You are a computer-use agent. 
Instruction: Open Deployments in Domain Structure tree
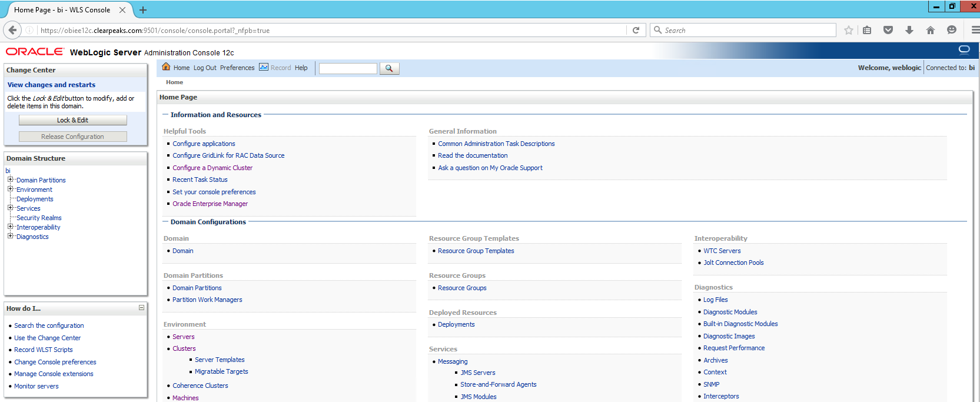[x=35, y=199]
